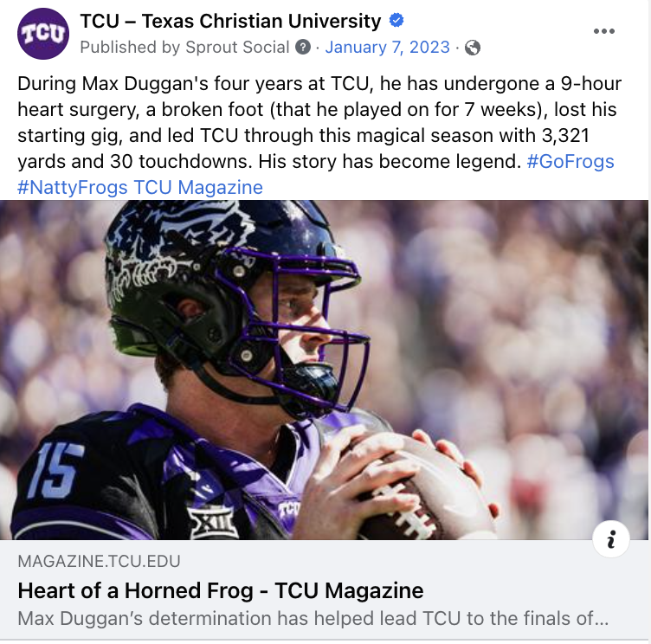Image resolution: width=651 pixels, height=644 pixels.
Task: Open Heart of a Horned Frog headline
Action: point(221,591)
